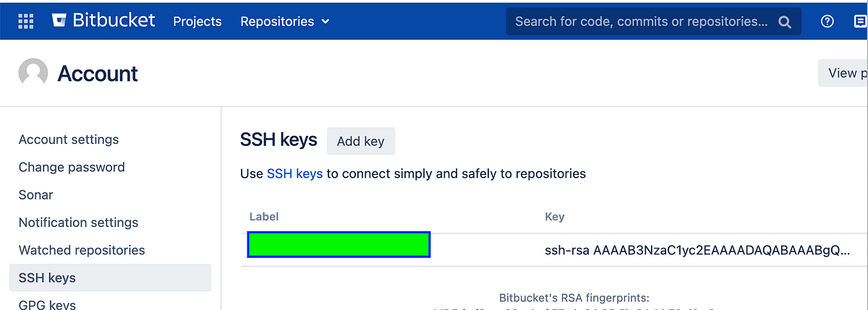The width and height of the screenshot is (868, 310).
Task: Click the icon right of help
Action: coord(860,22)
